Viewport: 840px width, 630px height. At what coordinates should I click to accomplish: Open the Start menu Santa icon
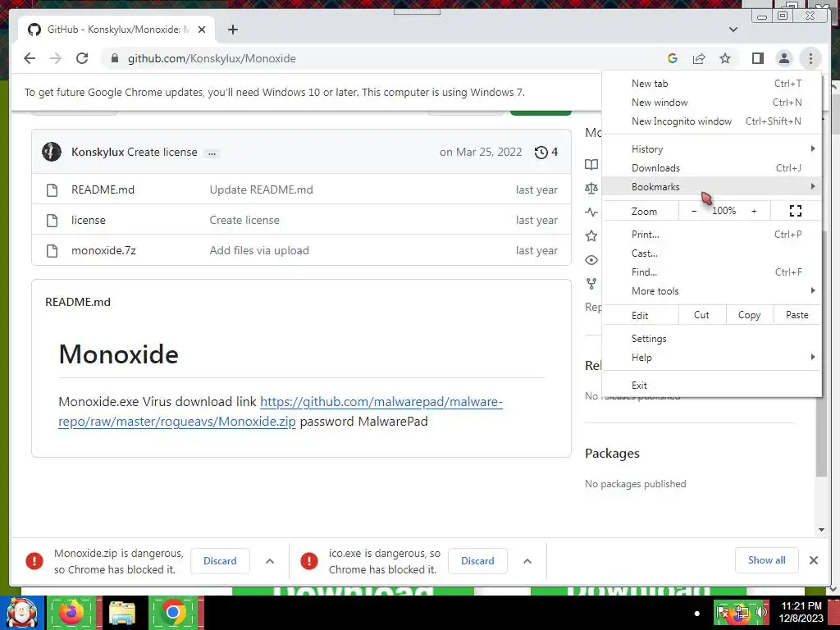pyautogui.click(x=22, y=613)
